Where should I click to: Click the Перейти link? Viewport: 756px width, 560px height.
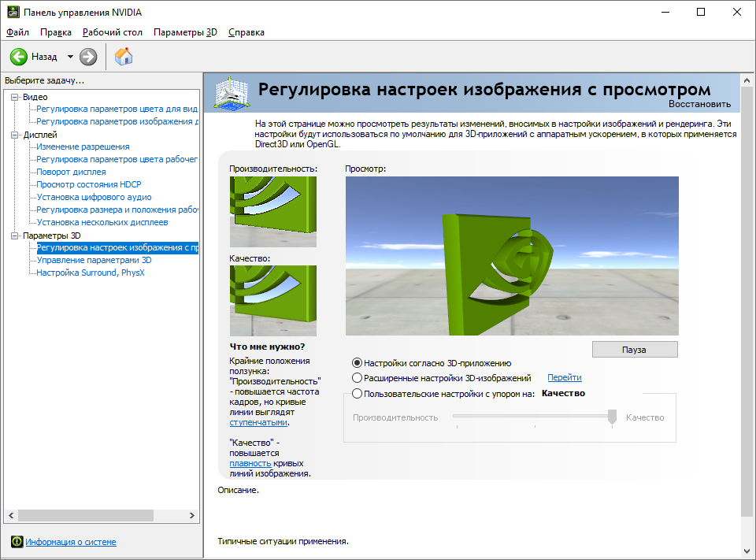565,378
